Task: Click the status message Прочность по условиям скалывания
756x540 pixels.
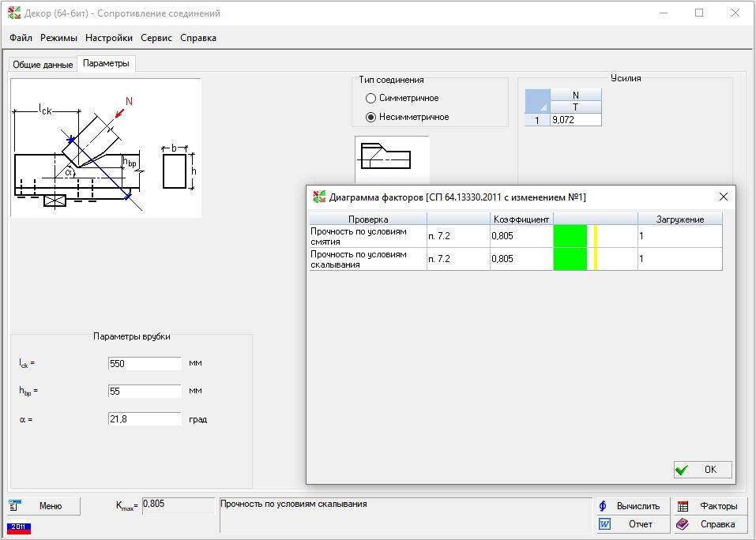Action: pyautogui.click(x=294, y=504)
